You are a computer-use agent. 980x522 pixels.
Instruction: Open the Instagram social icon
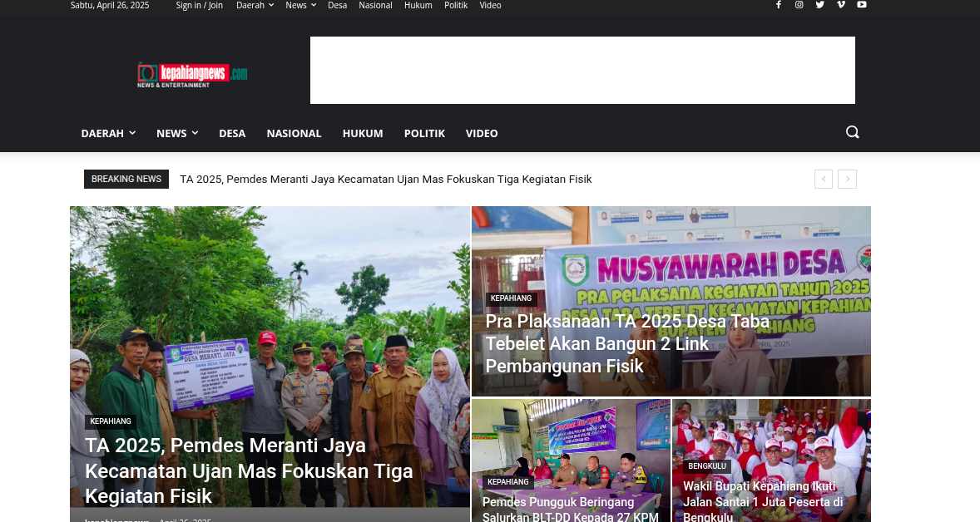point(799,5)
